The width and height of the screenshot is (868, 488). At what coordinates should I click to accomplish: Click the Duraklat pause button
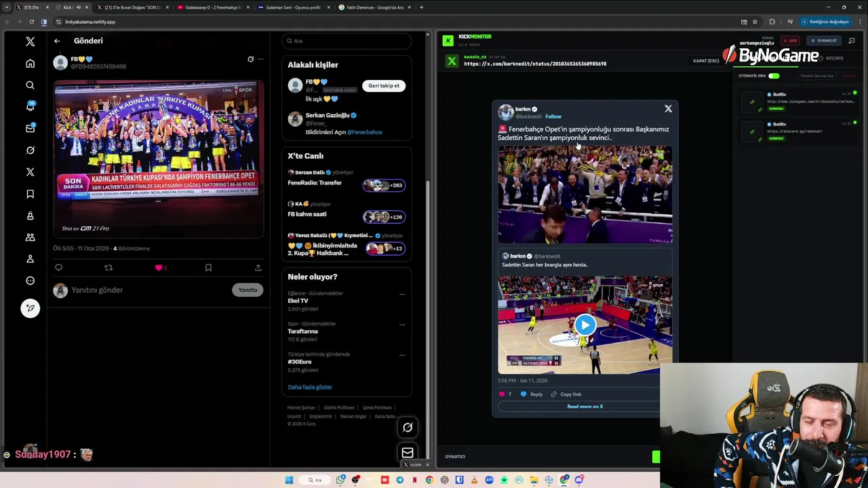824,41
